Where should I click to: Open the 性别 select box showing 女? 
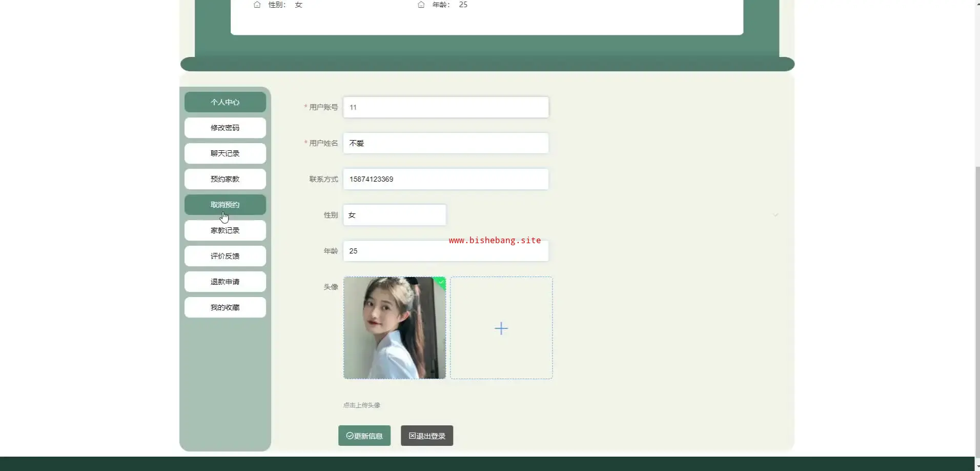[394, 215]
